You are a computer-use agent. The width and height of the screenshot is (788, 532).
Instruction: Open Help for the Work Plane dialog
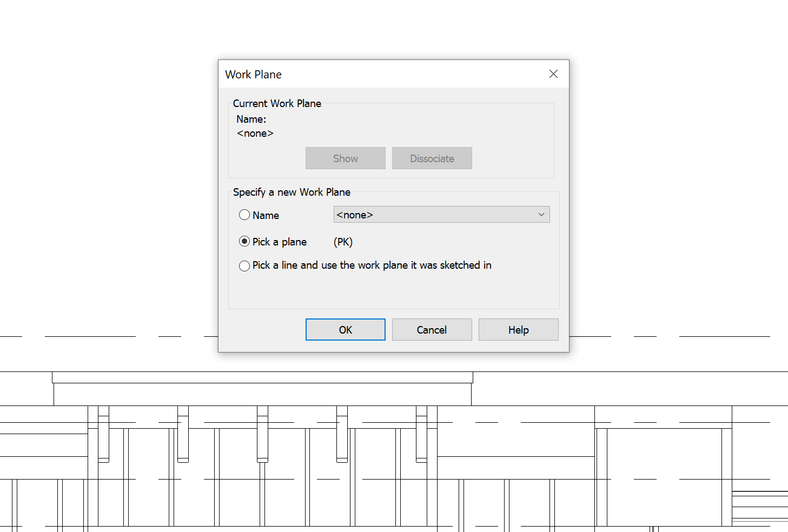click(x=518, y=329)
